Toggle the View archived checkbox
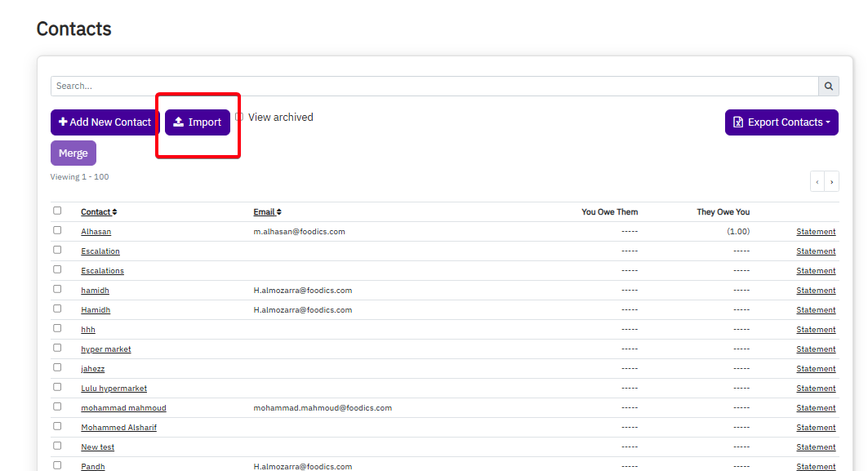Image resolution: width=868 pixels, height=471 pixels. 239,117
